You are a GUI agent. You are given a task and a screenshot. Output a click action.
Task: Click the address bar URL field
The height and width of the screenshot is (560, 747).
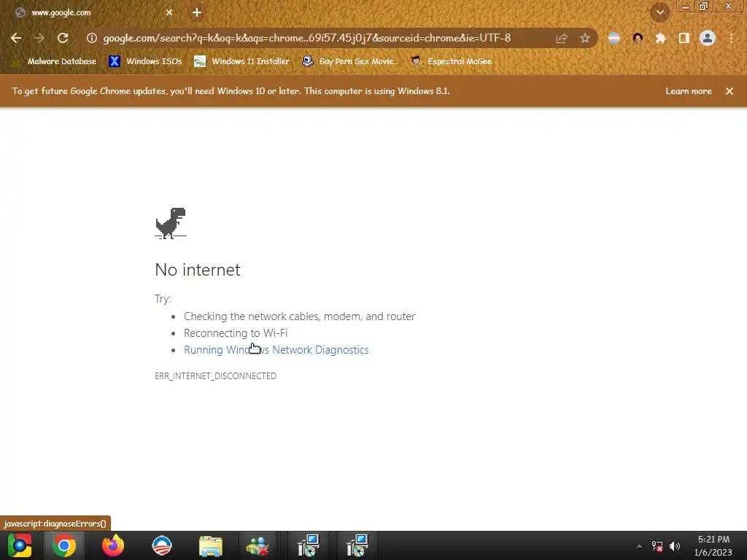pyautogui.click(x=307, y=38)
